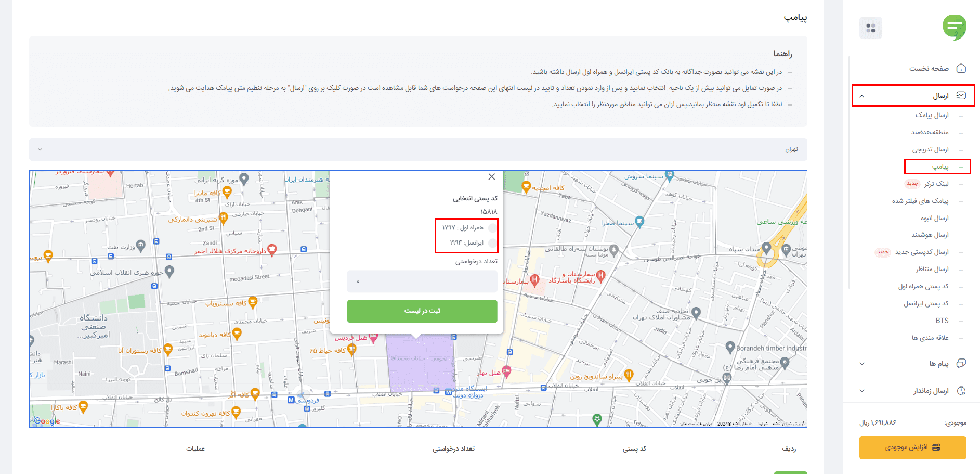The height and width of the screenshot is (474, 980).
Task: Click the hospital H marker بیمارستان و زایشگاه پاسارگاد
Action: coord(601,275)
